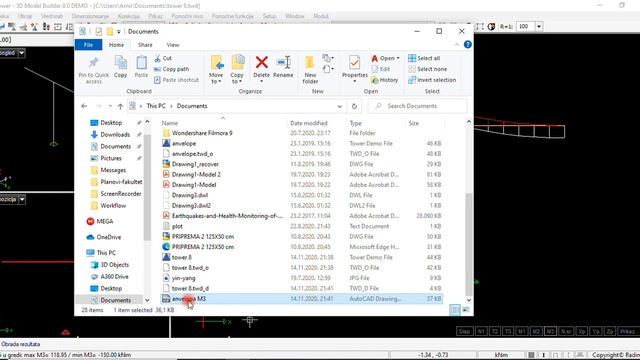The image size is (640, 360).
Task: Switch to the View tab
Action: [173, 45]
